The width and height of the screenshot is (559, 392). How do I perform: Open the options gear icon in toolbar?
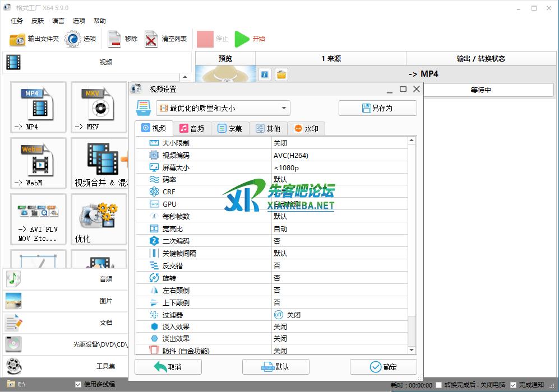[73, 39]
